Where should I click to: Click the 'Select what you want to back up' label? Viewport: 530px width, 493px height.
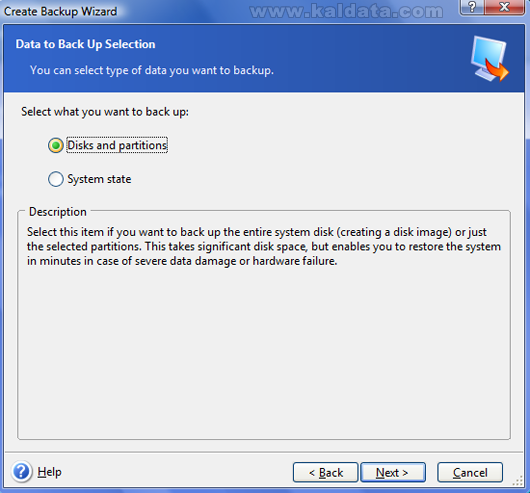[105, 112]
